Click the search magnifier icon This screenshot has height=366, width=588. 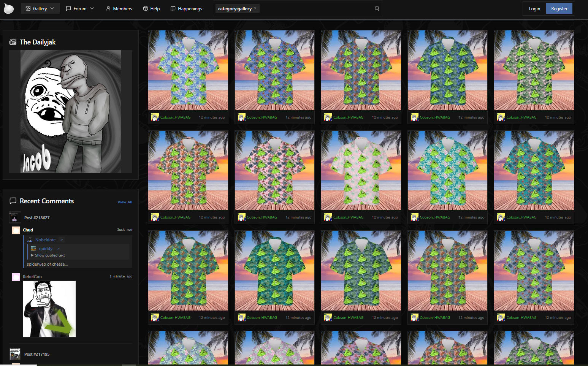377,8
